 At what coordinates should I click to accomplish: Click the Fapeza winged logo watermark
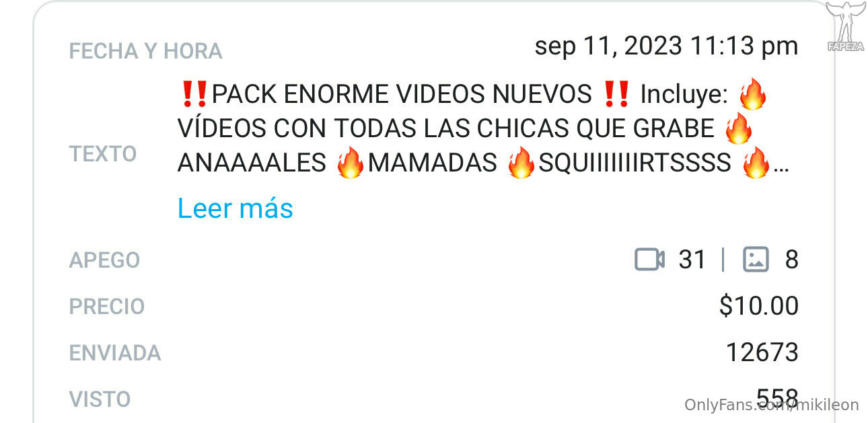coord(845,27)
